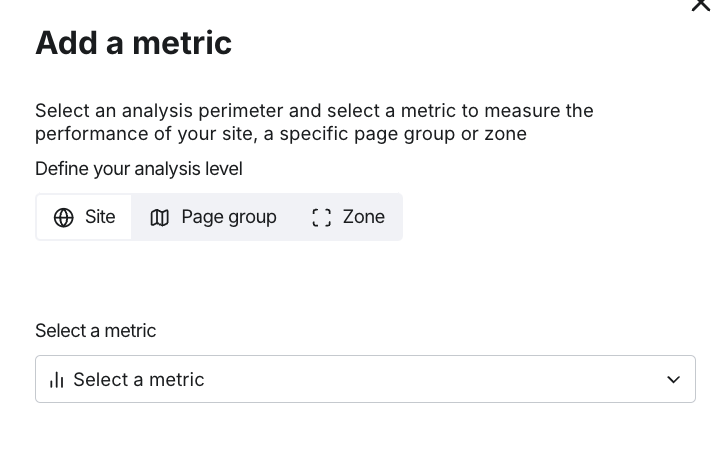The height and width of the screenshot is (476, 720).
Task: Select the Site analysis level
Action: point(84,217)
